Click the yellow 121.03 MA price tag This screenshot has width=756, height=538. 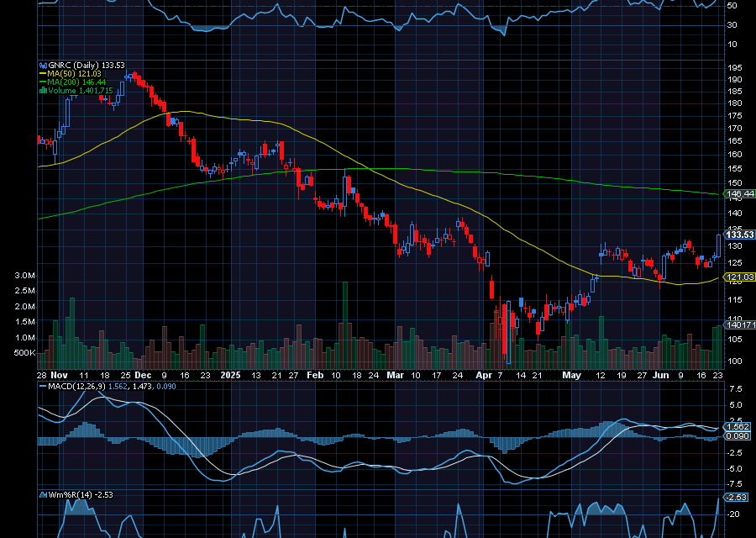click(x=738, y=277)
